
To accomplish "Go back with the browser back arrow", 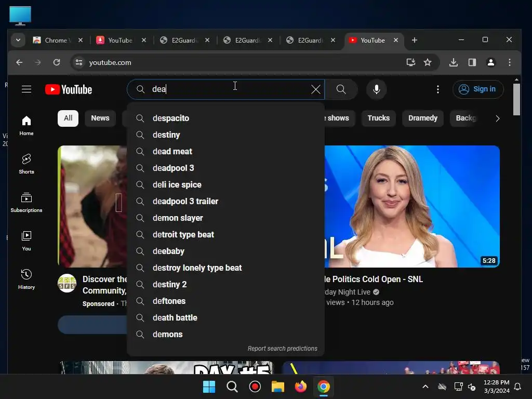I will pyautogui.click(x=19, y=62).
